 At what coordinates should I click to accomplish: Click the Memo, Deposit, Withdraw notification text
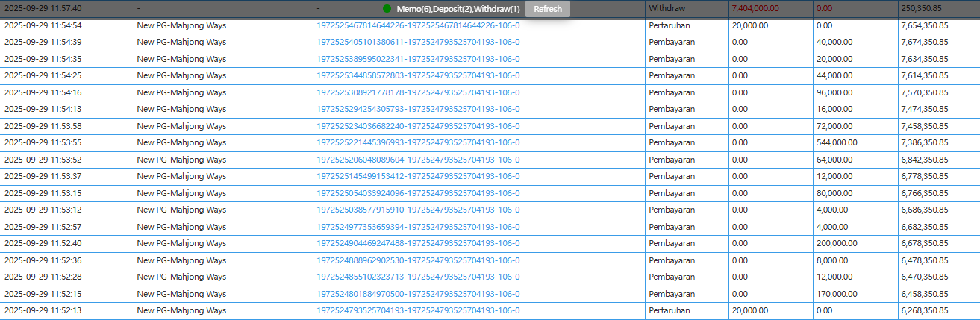pos(458,9)
